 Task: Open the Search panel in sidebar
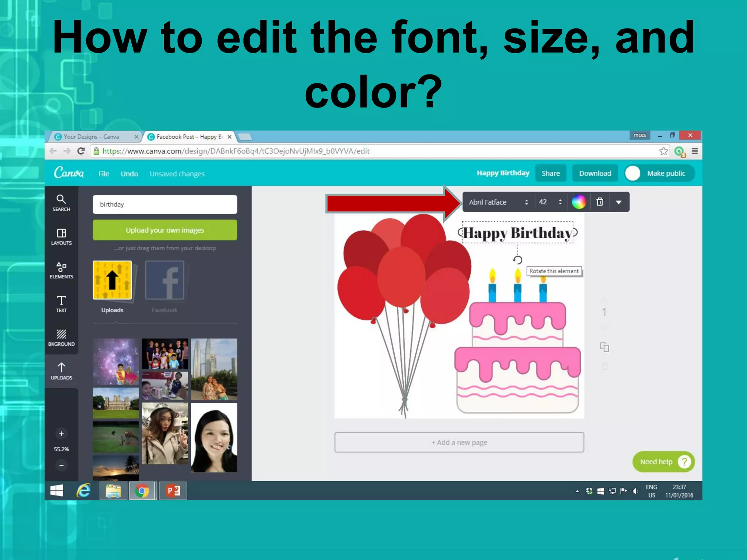click(61, 203)
